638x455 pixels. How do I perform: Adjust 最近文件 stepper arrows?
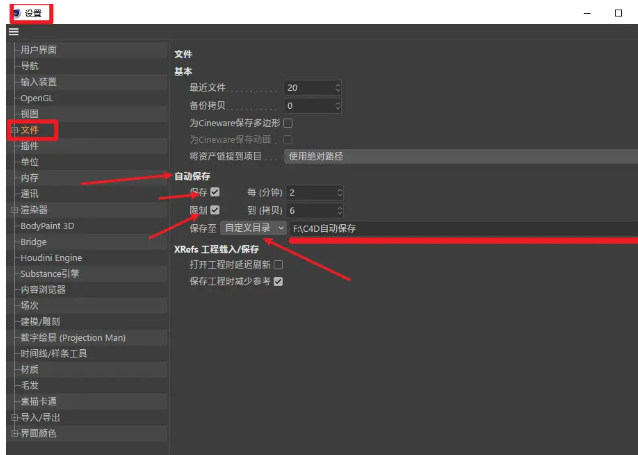(x=338, y=88)
